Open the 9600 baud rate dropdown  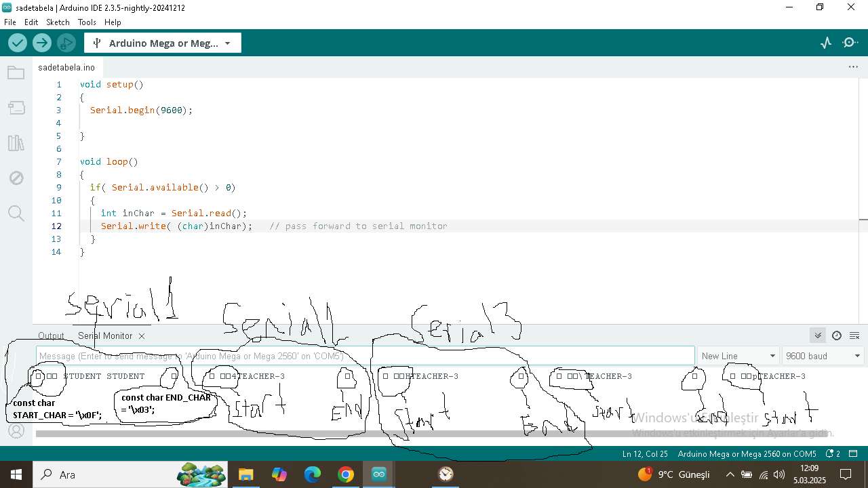point(823,355)
